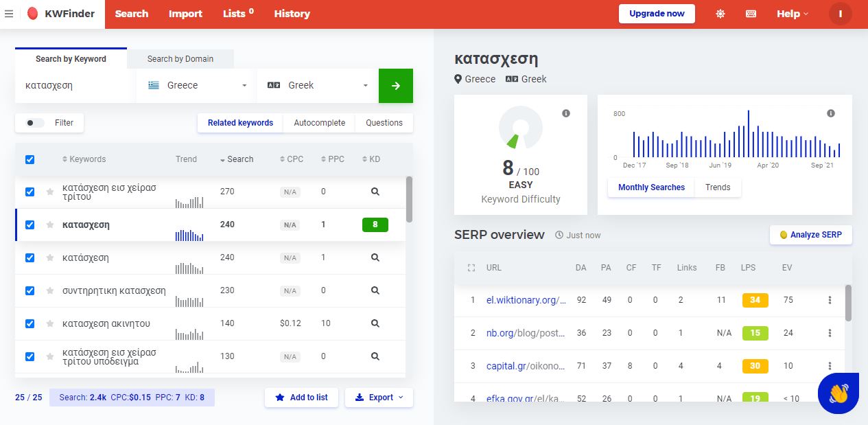Image resolution: width=868 pixels, height=425 pixels.
Task: Click the keyword search input field
Action: pos(75,86)
